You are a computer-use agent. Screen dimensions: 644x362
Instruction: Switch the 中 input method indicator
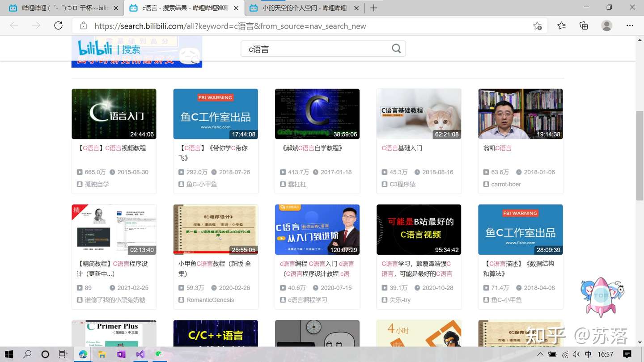[588, 354]
